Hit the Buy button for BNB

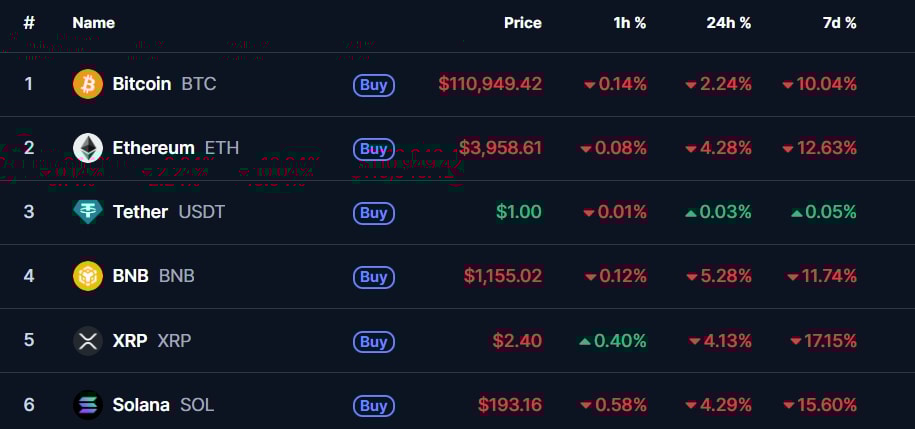point(373,277)
